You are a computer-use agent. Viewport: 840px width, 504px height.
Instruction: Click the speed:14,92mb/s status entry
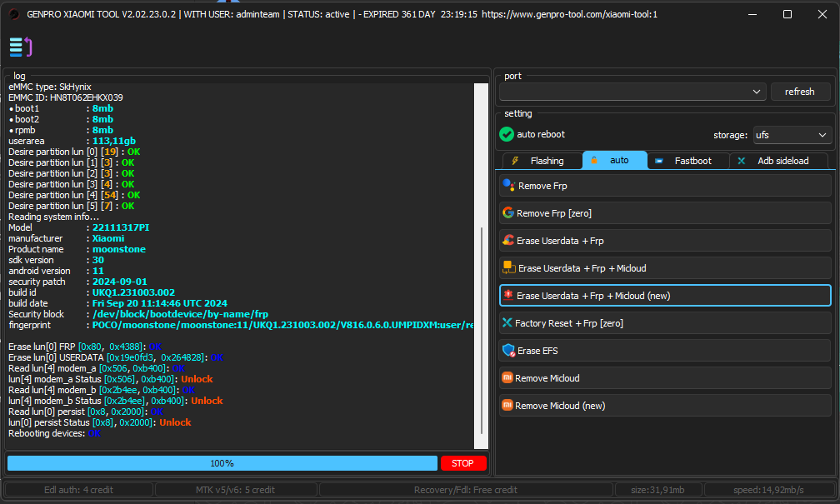768,490
